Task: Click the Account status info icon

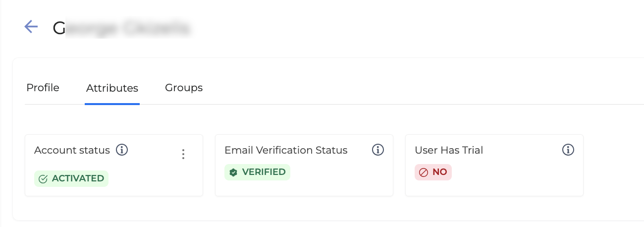Action: (122, 150)
